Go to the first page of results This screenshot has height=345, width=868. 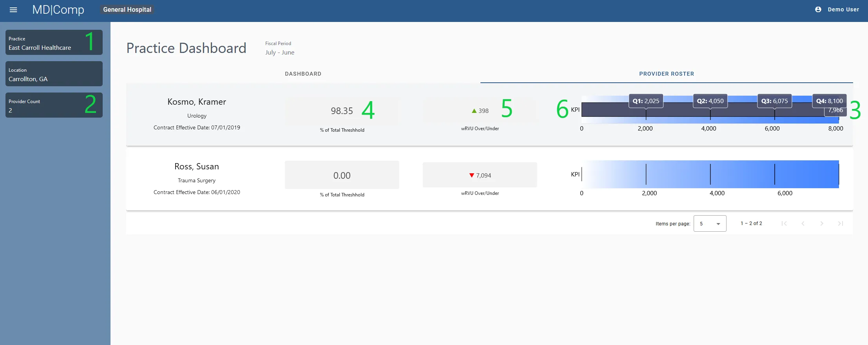[x=784, y=223]
